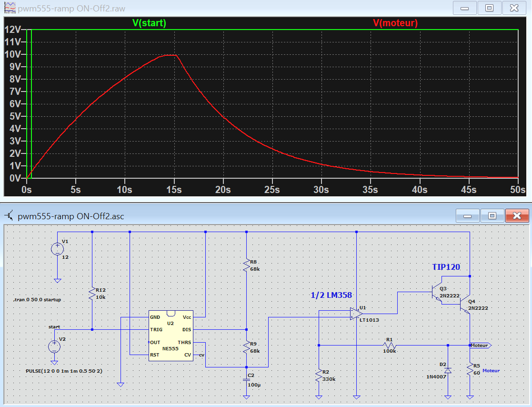
Task: Maximize the ON-Off2.asc schematic window
Action: pos(492,215)
